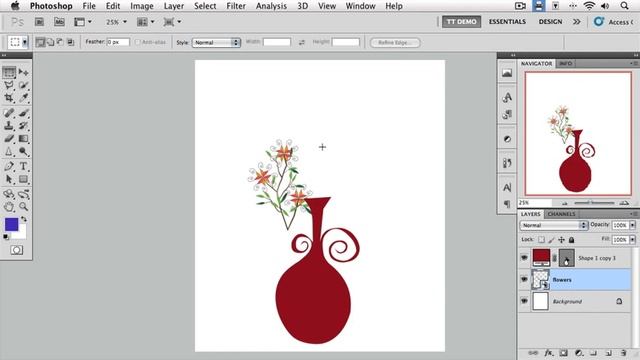This screenshot has height=360, width=640.
Task: Select the Brush tool
Action: coord(23,113)
